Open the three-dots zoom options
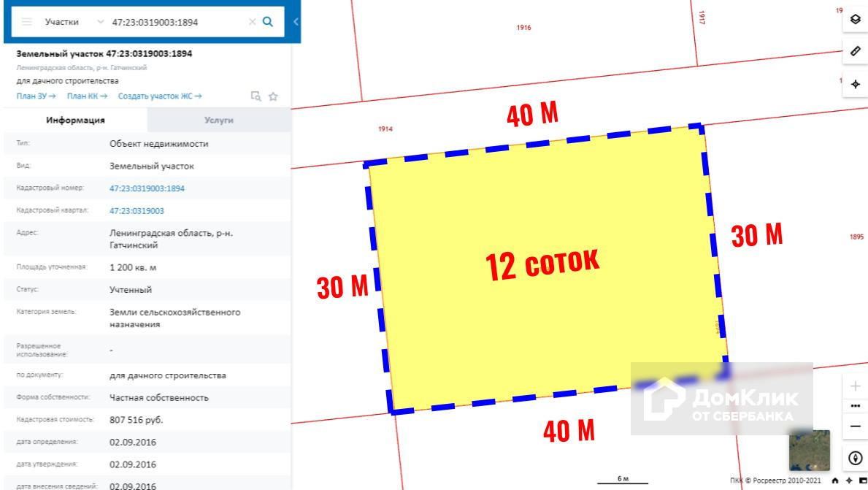Screen dimensions: 868x490 (x=856, y=406)
